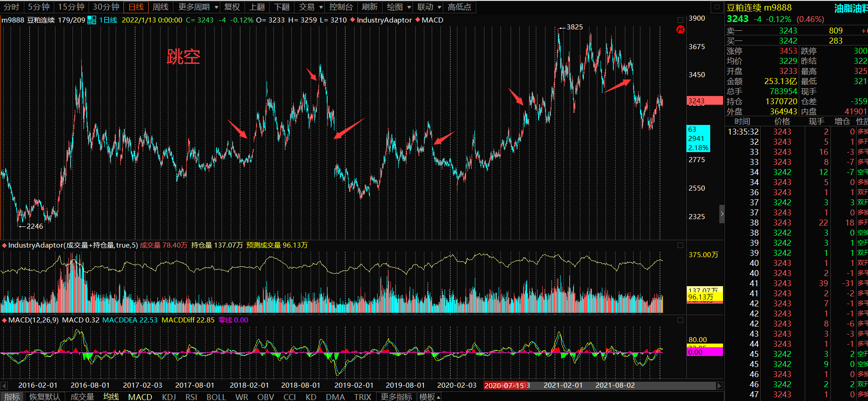Toggle the maximize box on main price chart
This screenshot has width=868, height=401.
click(680, 20)
